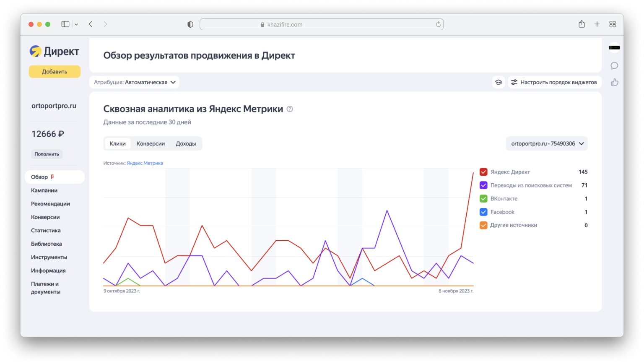The width and height of the screenshot is (644, 364).
Task: Open Библиотека in the sidebar
Action: [x=47, y=244]
